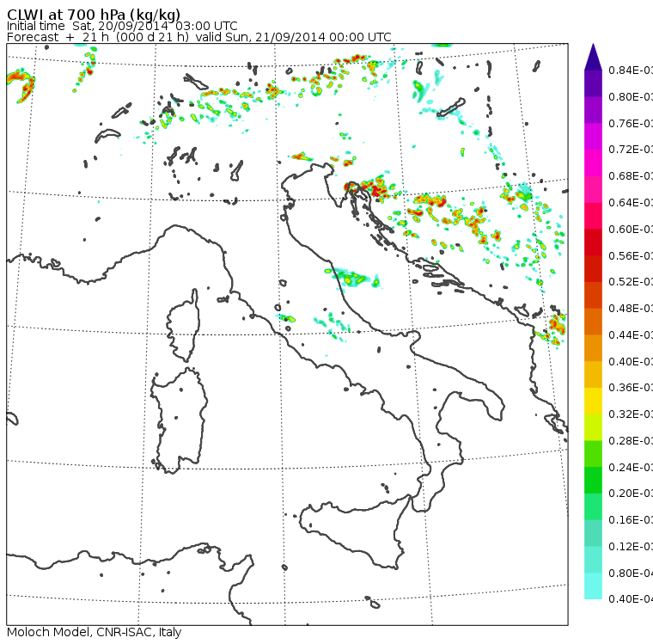The width and height of the screenshot is (653, 644).
Task: Select the magenta band between 0.72E-03 and 0.76E-03
Action: click(x=593, y=137)
